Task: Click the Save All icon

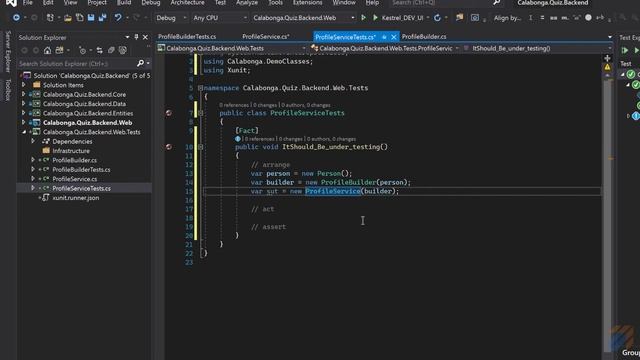Action: (102, 18)
